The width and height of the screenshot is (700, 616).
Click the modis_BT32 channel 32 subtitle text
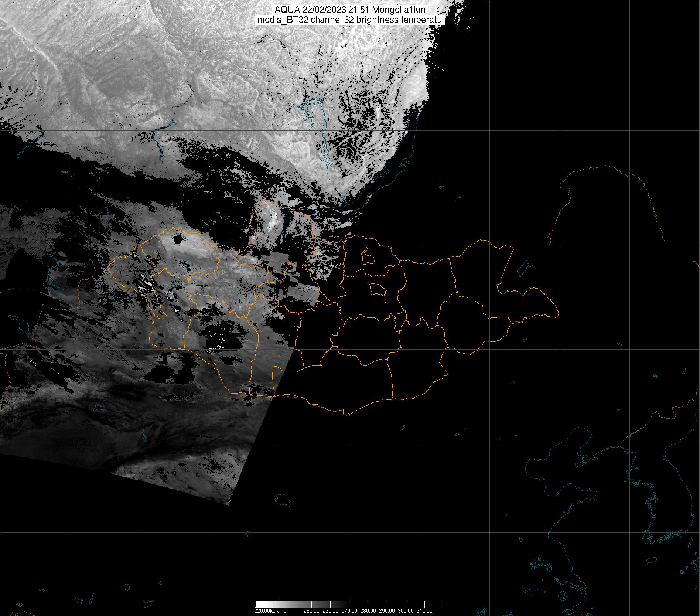[x=350, y=20]
